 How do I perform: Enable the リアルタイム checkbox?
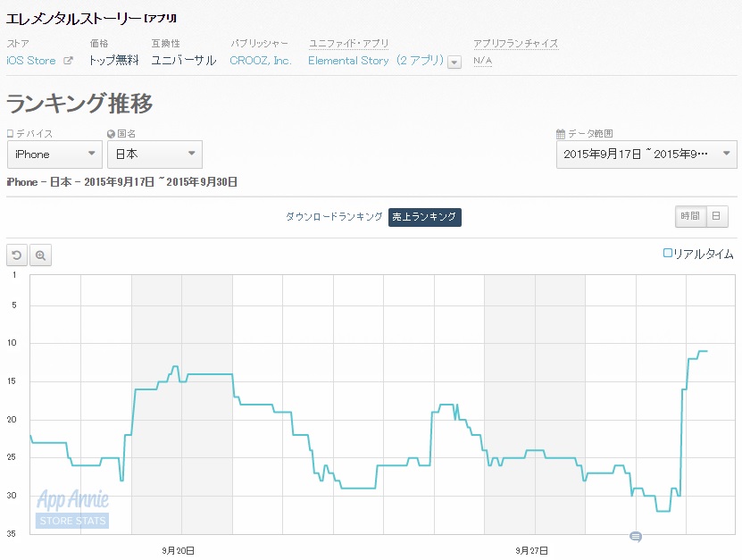click(x=667, y=254)
